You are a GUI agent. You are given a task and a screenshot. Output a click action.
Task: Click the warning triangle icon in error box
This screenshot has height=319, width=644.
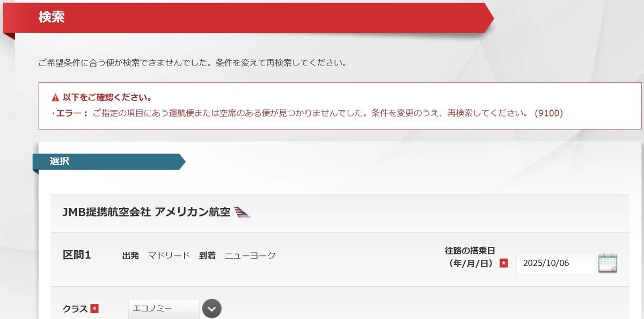[55, 98]
